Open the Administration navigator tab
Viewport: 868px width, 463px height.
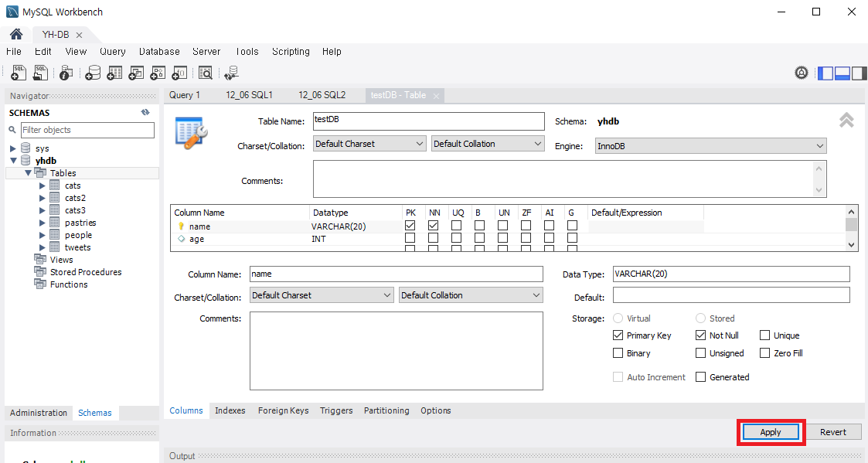38,413
